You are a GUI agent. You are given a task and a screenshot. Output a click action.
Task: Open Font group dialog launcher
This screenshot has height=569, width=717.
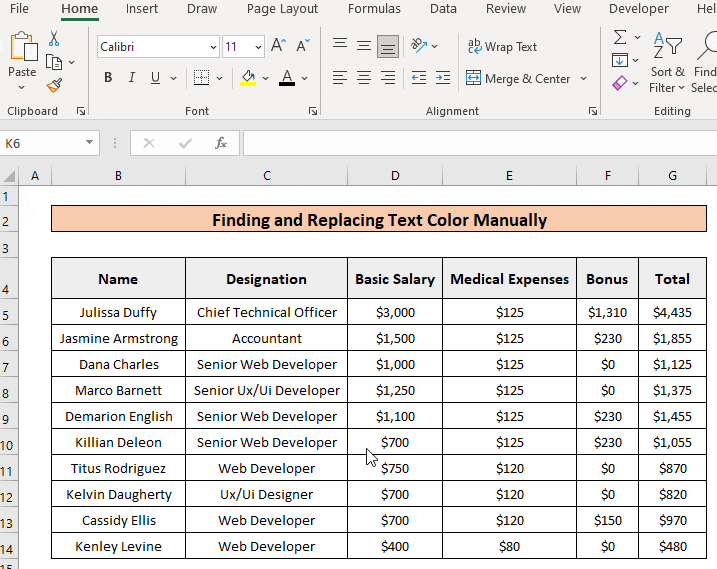pos(313,111)
